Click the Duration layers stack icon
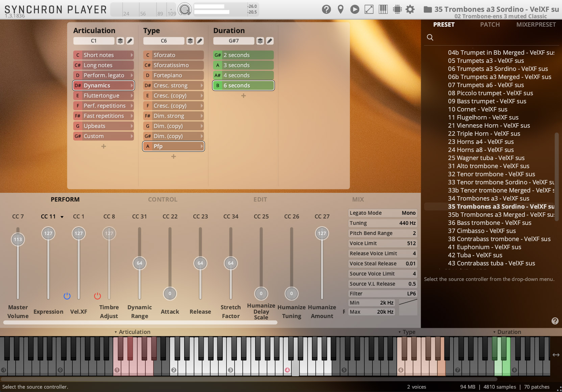 (x=260, y=41)
